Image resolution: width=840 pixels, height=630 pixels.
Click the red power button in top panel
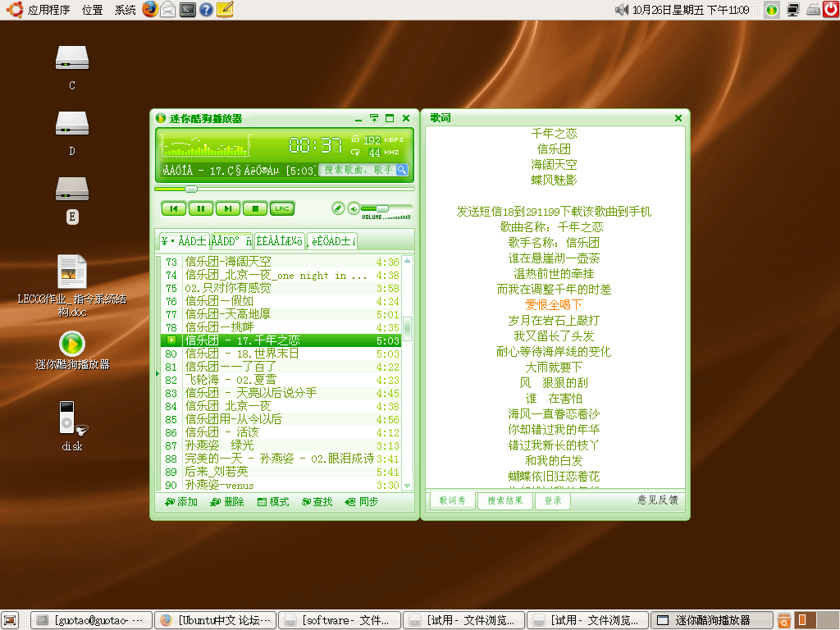[831, 10]
